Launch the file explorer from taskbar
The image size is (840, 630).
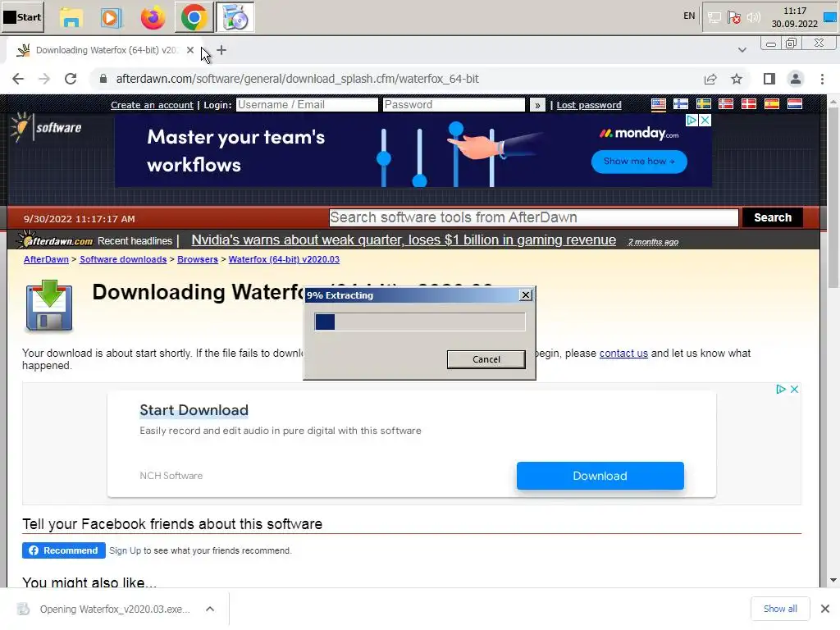point(71,18)
